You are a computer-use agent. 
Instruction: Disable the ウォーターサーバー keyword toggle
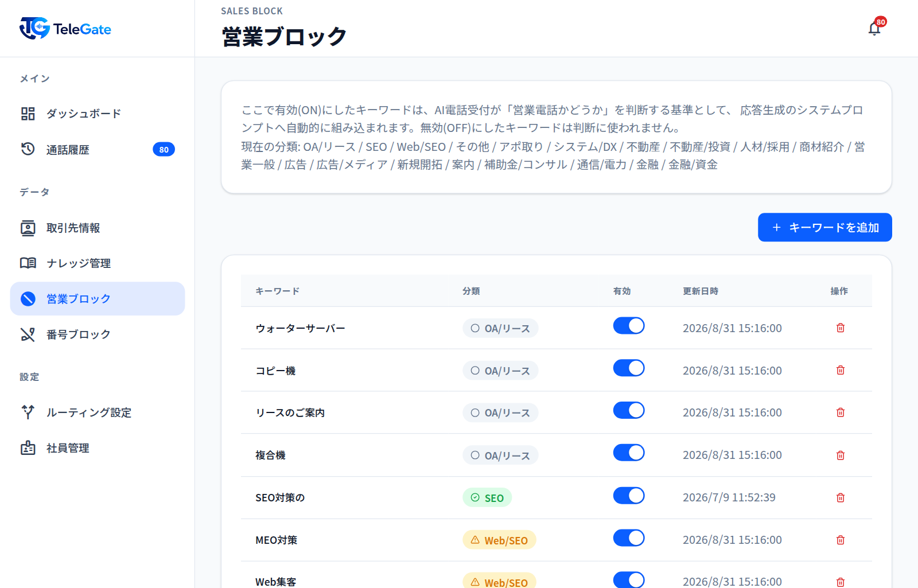pyautogui.click(x=629, y=326)
